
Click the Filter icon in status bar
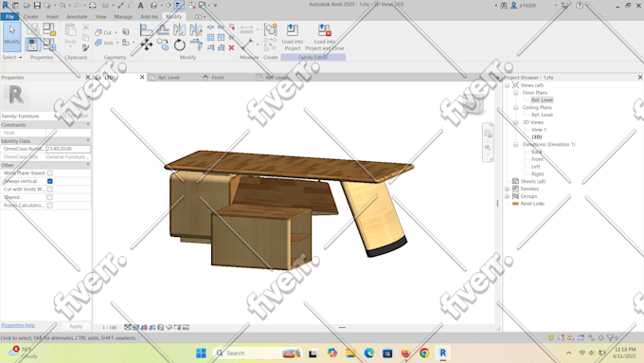[x=610, y=337]
